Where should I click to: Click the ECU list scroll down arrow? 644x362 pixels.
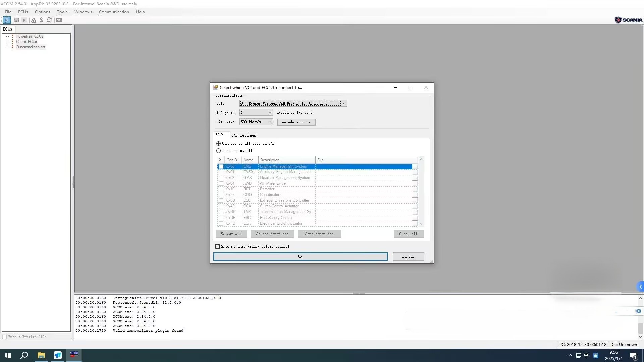point(421,224)
